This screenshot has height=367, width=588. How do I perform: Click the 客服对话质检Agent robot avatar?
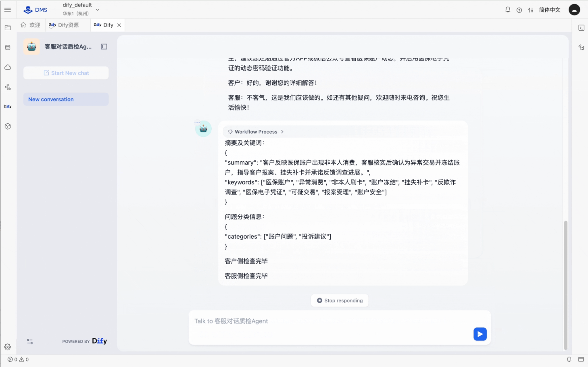click(x=31, y=47)
